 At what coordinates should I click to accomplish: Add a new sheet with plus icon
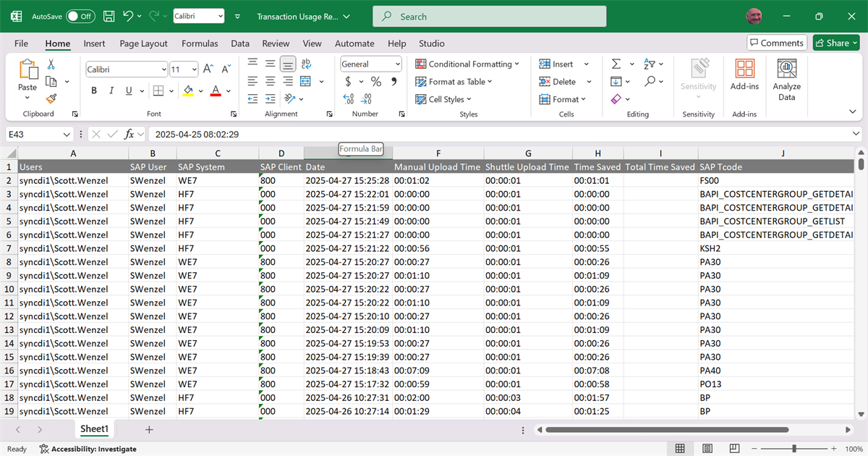[149, 429]
